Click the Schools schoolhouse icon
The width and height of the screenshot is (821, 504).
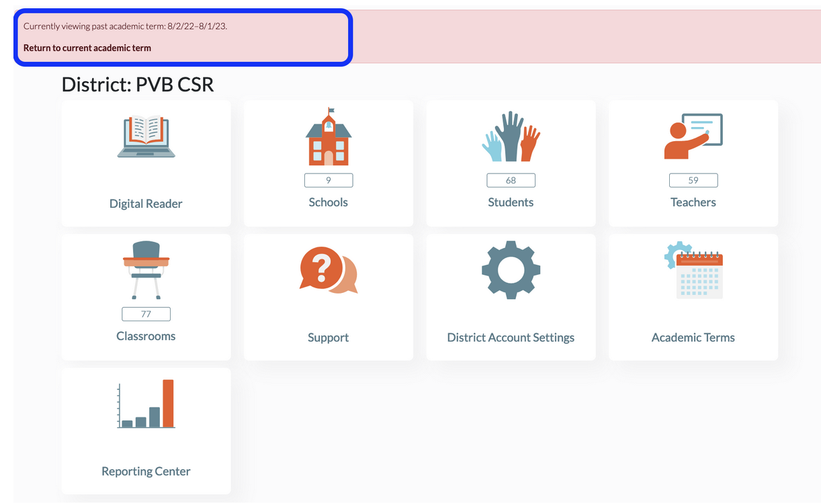point(329,136)
